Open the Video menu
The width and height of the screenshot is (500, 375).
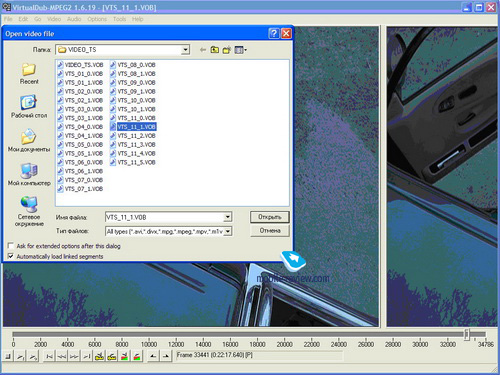[54, 19]
